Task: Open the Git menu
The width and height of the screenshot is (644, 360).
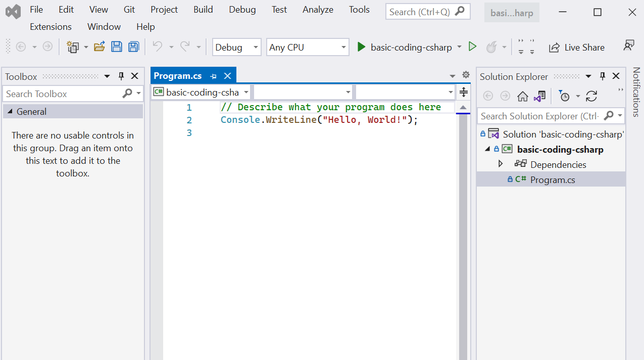Action: (x=129, y=10)
